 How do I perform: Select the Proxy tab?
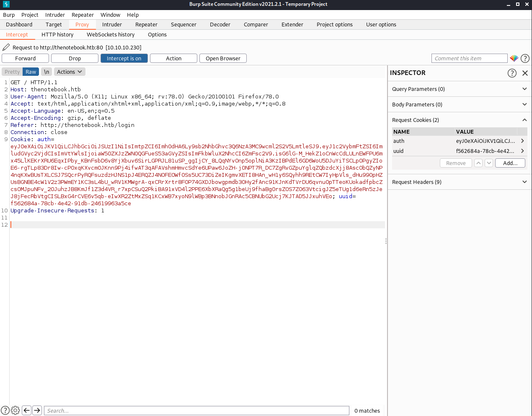[82, 24]
